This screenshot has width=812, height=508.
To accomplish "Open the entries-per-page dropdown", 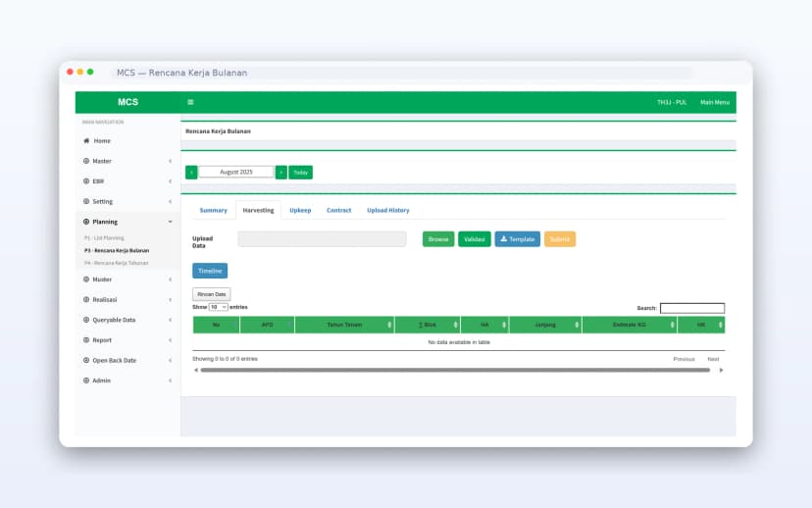I will tap(218, 307).
